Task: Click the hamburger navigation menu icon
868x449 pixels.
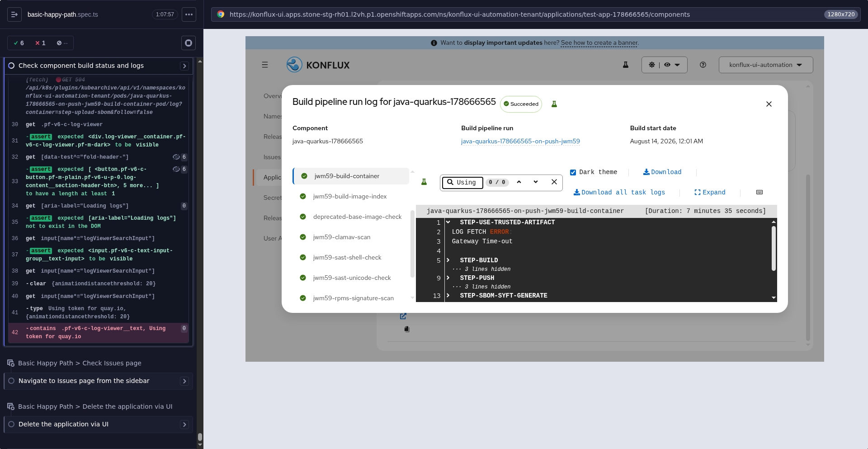Action: [265, 65]
